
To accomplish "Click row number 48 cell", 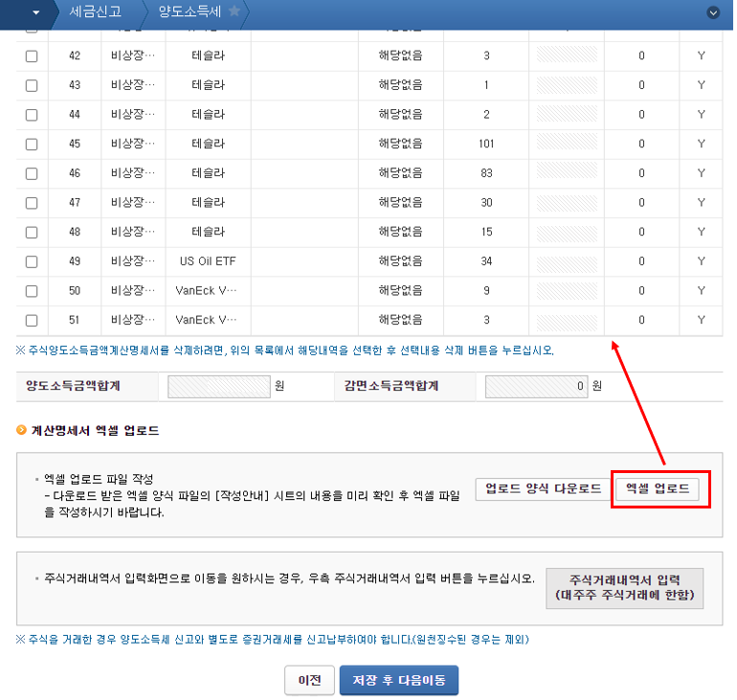I will pyautogui.click(x=75, y=233).
